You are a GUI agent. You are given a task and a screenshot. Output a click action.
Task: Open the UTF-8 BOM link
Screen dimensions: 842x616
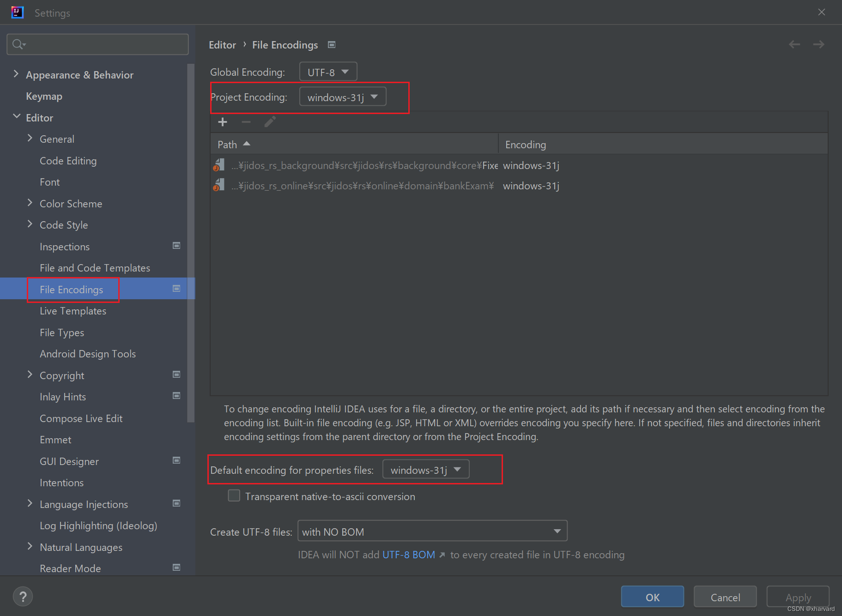(408, 555)
